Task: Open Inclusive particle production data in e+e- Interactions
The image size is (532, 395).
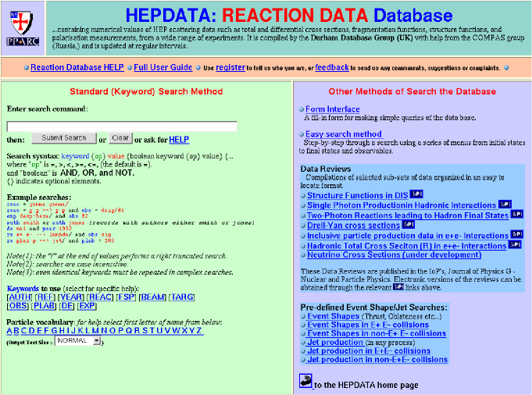Action: (x=408, y=236)
